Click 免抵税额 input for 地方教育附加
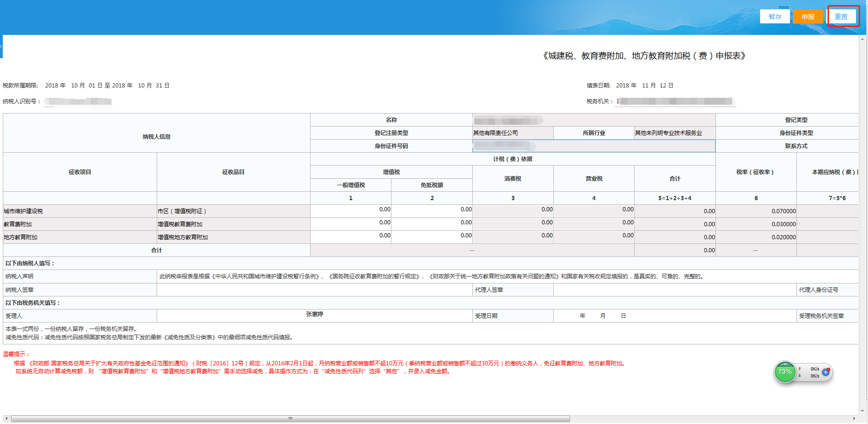868x424 pixels. tap(432, 237)
